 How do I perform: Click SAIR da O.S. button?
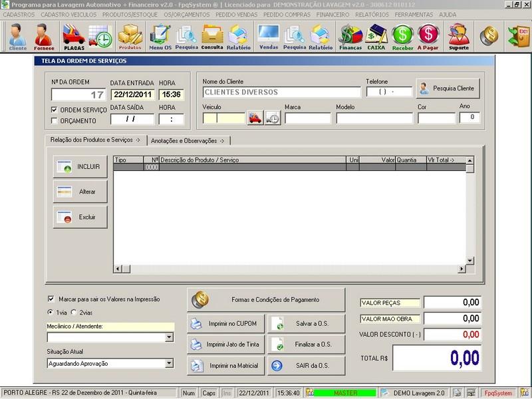[307, 366]
